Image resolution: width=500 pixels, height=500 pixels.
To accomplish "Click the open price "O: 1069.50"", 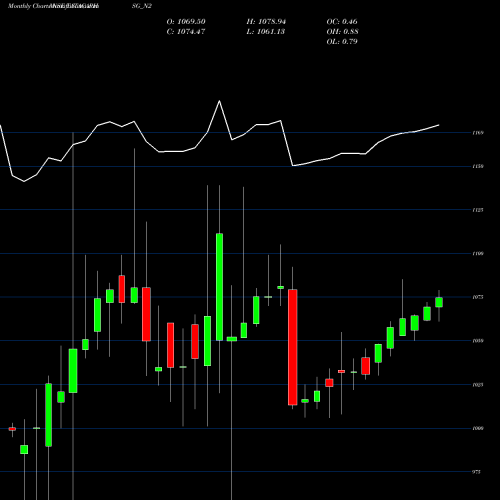I will coord(186,22).
